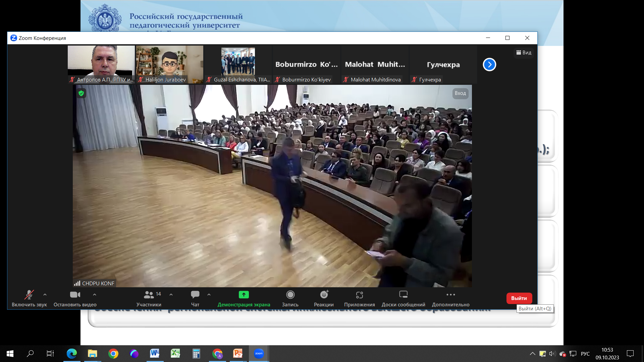Maximize the Zoom Конференция window
Screen dimensions: 644x362
tap(507, 38)
